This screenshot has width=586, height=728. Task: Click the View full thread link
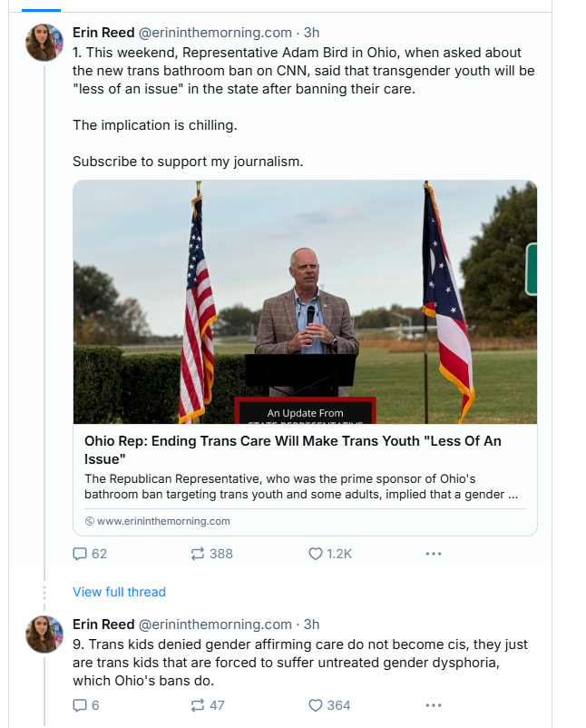tap(119, 592)
